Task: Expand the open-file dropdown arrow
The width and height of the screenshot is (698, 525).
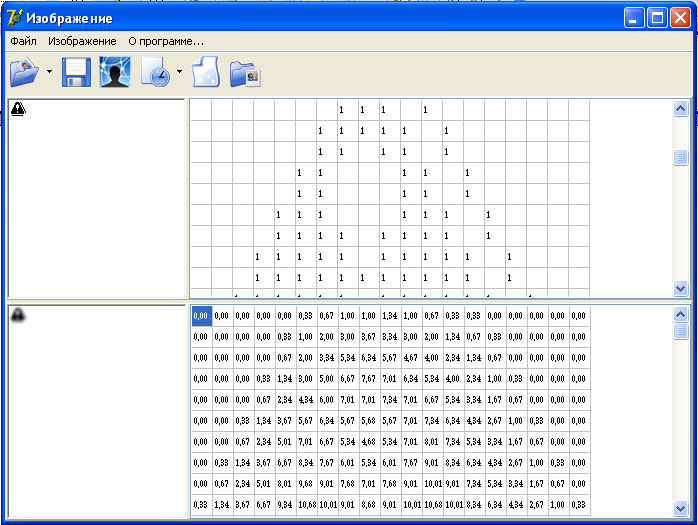Action: [x=49, y=71]
